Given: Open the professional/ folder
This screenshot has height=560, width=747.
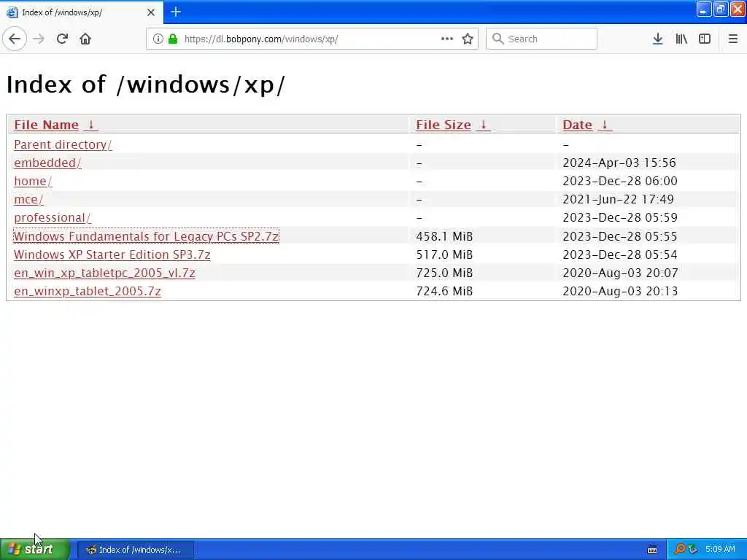Looking at the screenshot, I should click(53, 217).
